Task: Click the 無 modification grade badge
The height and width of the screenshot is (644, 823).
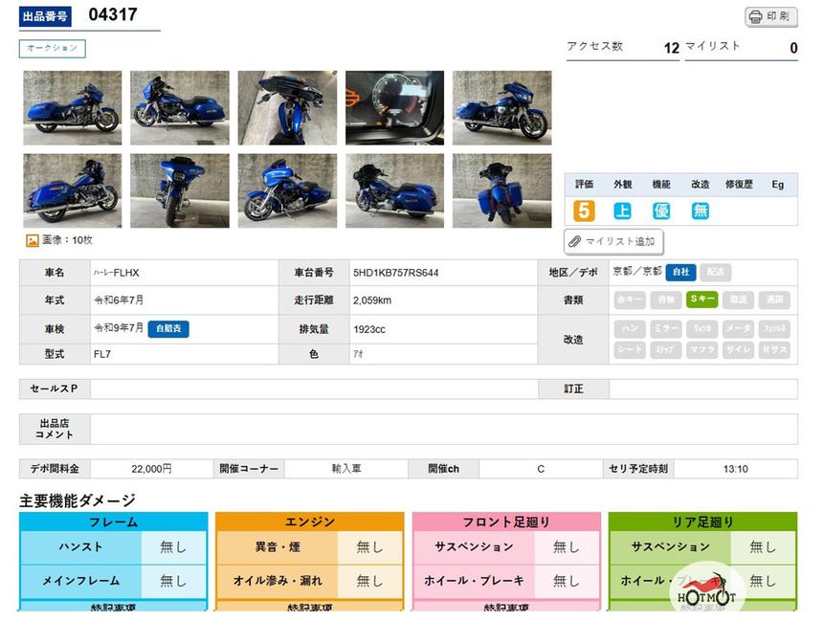Action: [x=700, y=211]
